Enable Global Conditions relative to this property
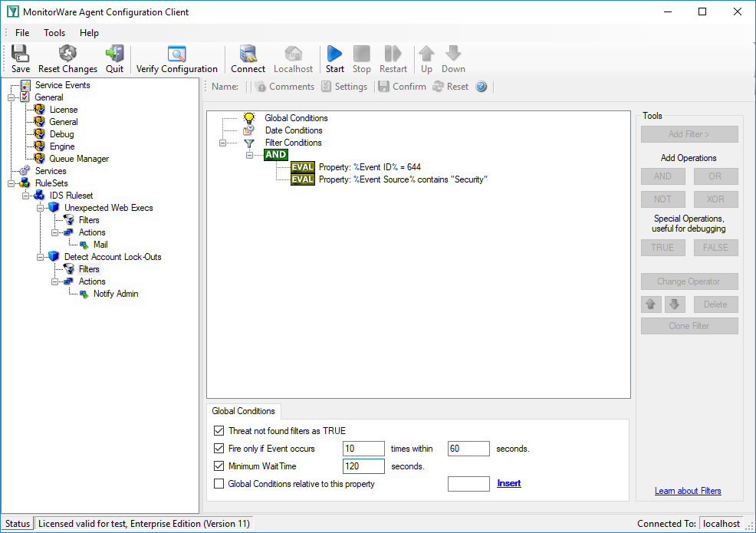Image resolution: width=756 pixels, height=533 pixels. (x=219, y=484)
